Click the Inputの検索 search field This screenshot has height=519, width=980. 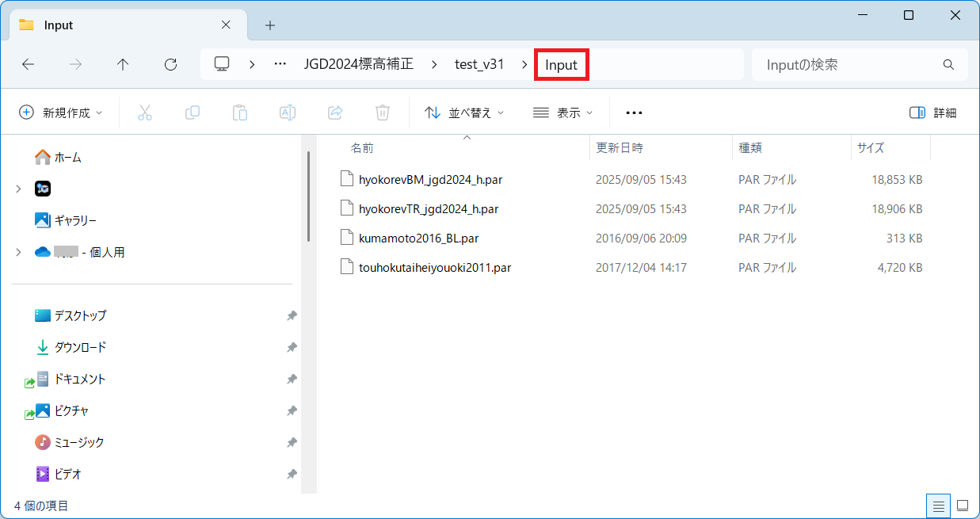coord(848,65)
